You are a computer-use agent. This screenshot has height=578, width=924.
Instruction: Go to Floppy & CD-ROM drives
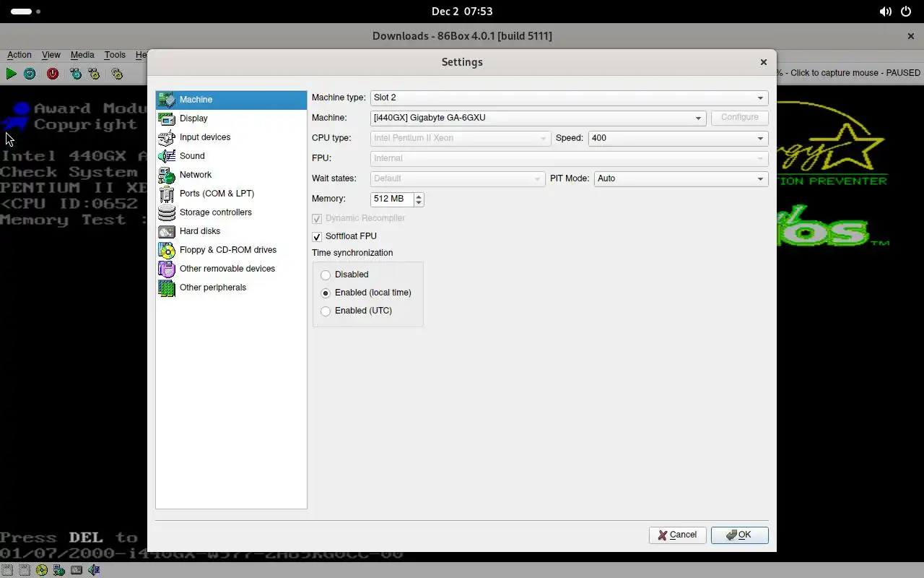tap(231, 250)
